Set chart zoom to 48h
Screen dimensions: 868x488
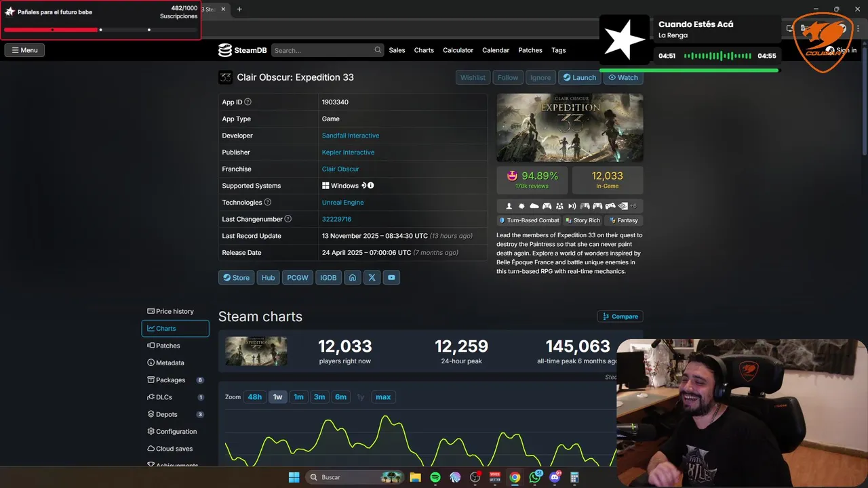pos(255,397)
